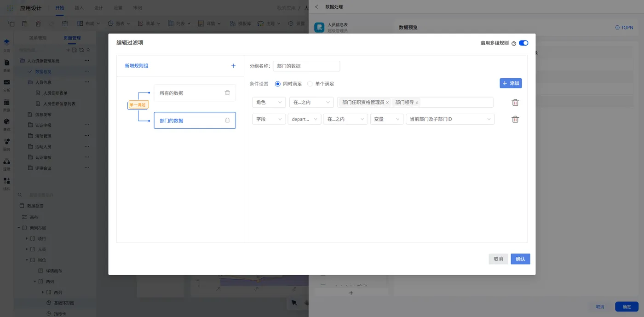Delete the 字段 condition row
The height and width of the screenshot is (317, 644).
tap(515, 119)
